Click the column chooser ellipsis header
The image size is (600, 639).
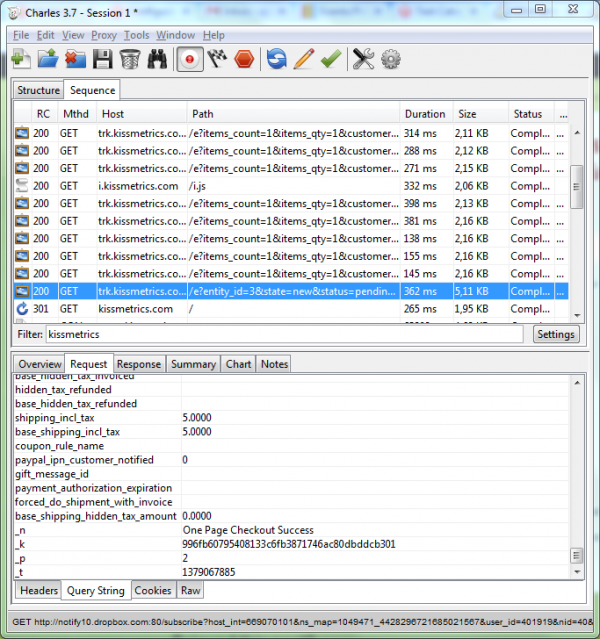(563, 114)
